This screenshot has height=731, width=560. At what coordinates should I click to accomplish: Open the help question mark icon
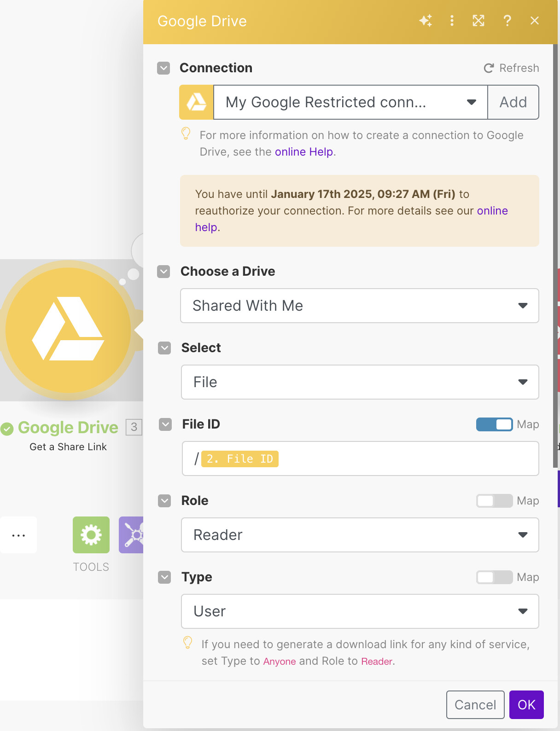tap(507, 21)
